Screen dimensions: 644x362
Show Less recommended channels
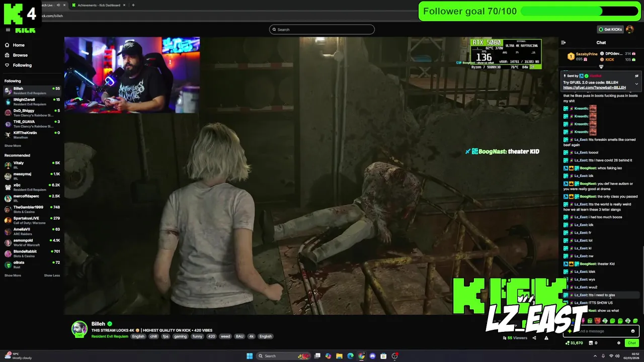52,276
